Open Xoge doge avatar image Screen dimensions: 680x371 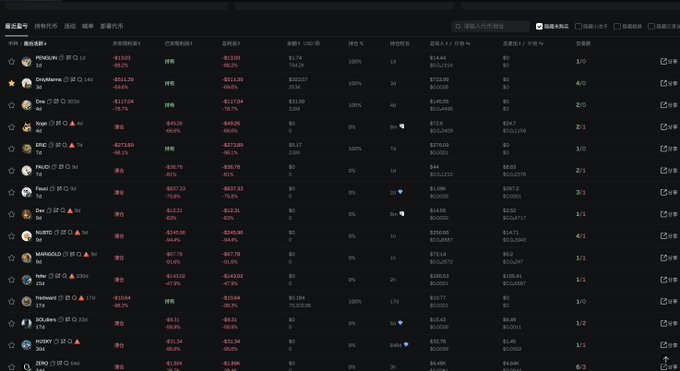[27, 127]
